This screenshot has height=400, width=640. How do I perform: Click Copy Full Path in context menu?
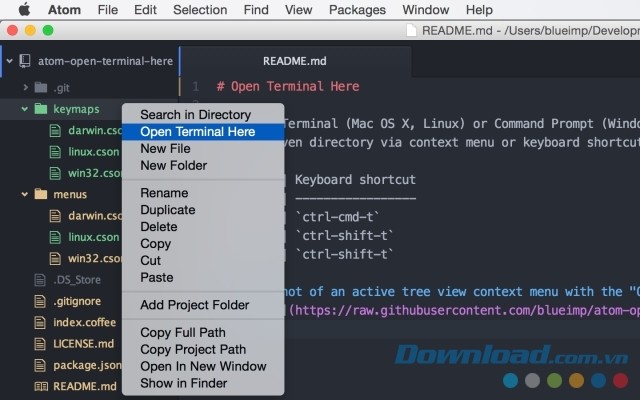click(183, 333)
